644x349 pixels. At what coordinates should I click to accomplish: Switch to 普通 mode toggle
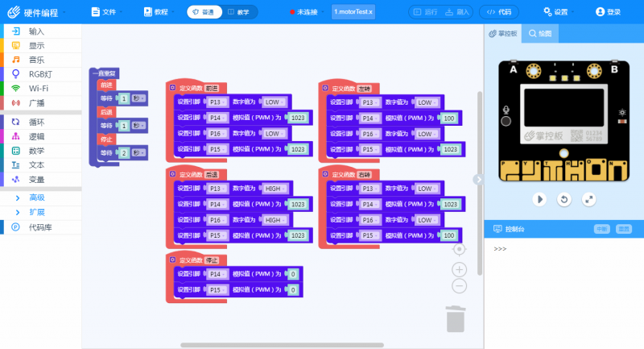tap(204, 12)
